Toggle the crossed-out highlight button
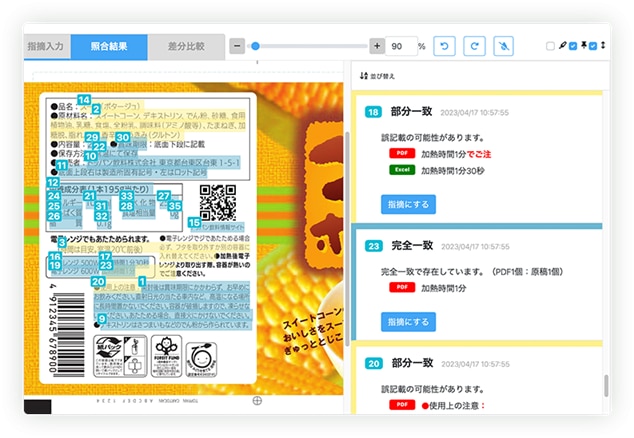Screen dimensions: 634x438 click(x=503, y=46)
